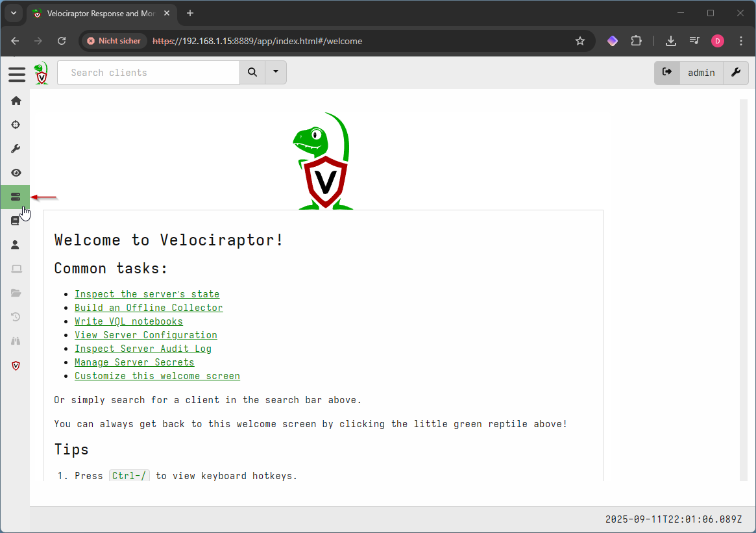Open the tab search dropdown
756x533 pixels.
[x=14, y=13]
